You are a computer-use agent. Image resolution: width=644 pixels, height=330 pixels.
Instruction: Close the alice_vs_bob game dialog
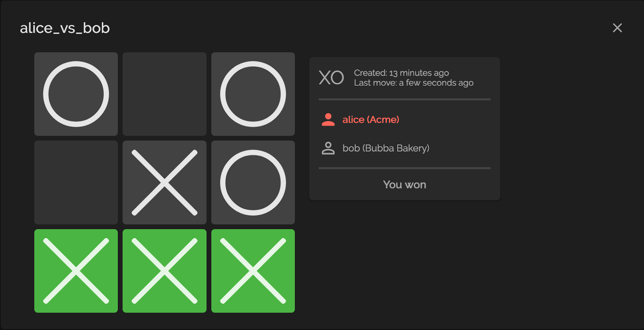click(x=617, y=28)
